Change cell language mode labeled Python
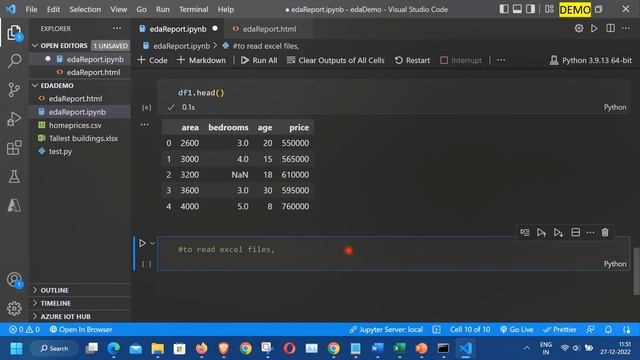Viewport: 640px width, 360px height. 615,264
